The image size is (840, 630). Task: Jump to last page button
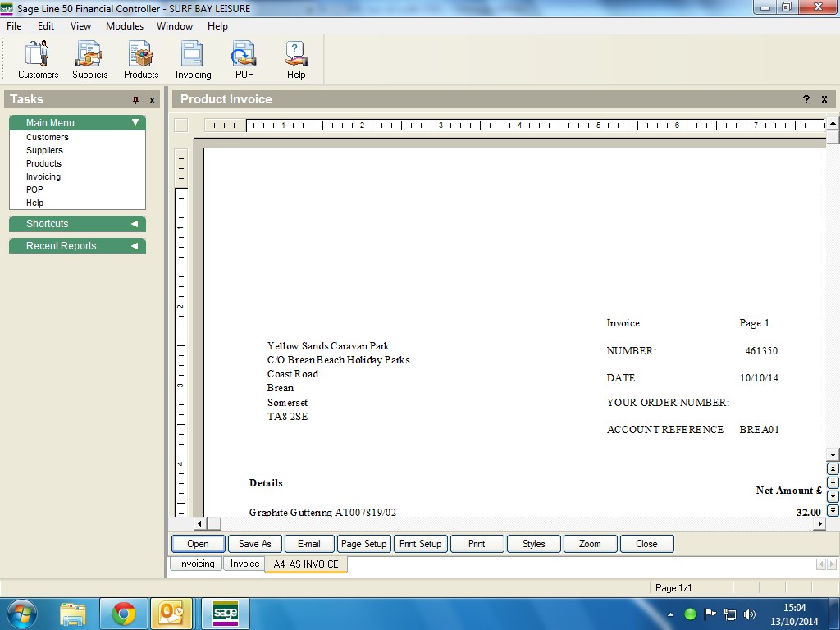pos(833,510)
